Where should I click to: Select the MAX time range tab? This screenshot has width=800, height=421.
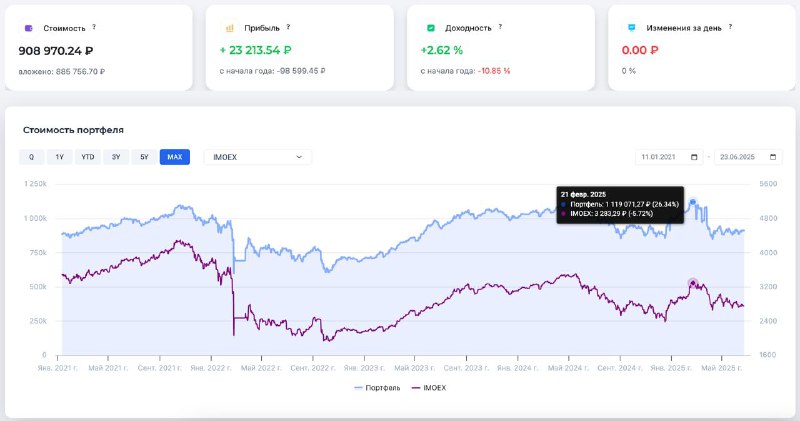pos(175,157)
